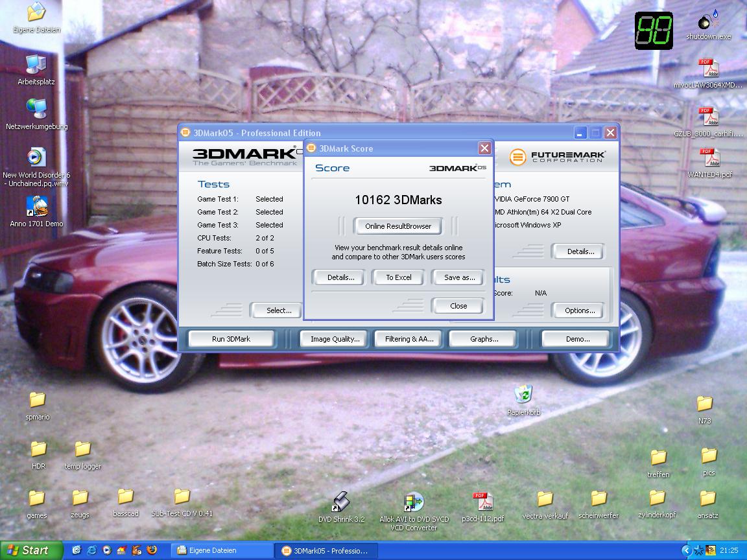747x560 pixels.
Task: Open score Details in 3DMark Score dialog
Action: (x=340, y=277)
